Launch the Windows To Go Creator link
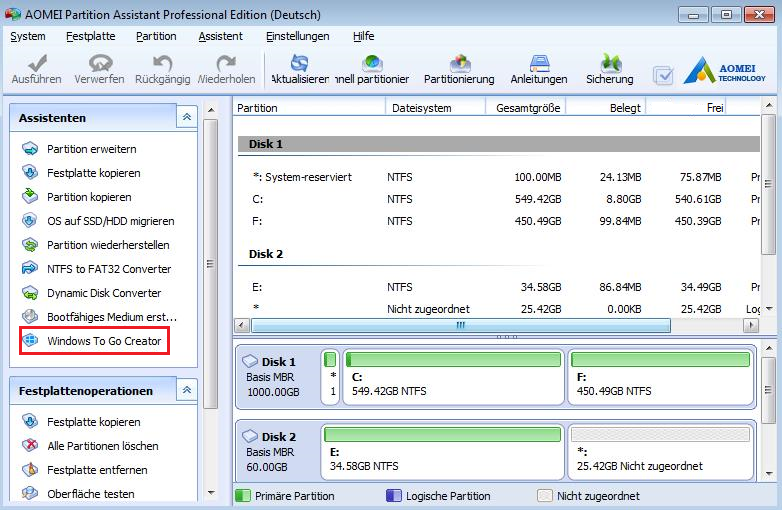 (x=104, y=341)
